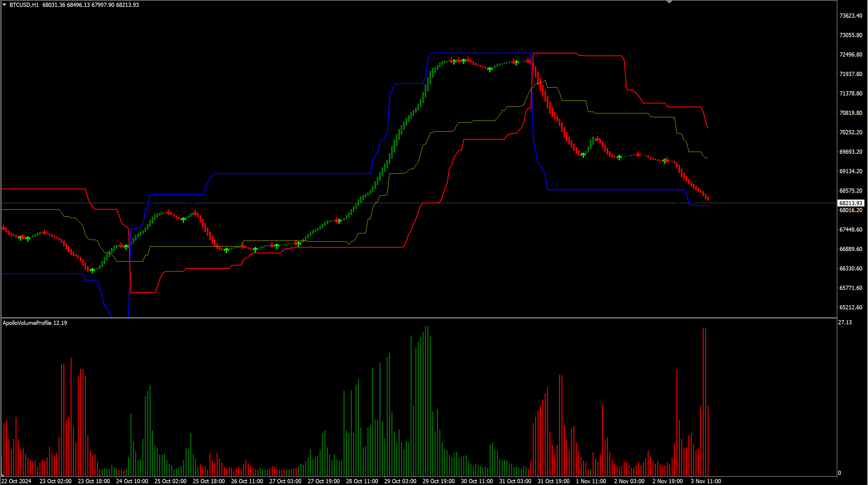Click price scale value 66330.60
The height and width of the screenshot is (485, 868).
click(x=851, y=268)
